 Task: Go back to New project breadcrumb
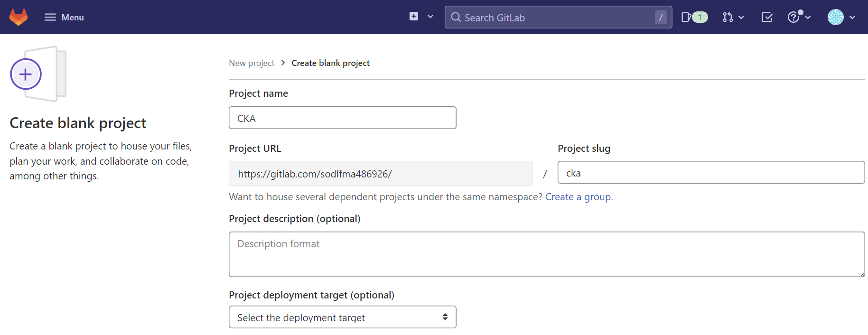pos(252,63)
